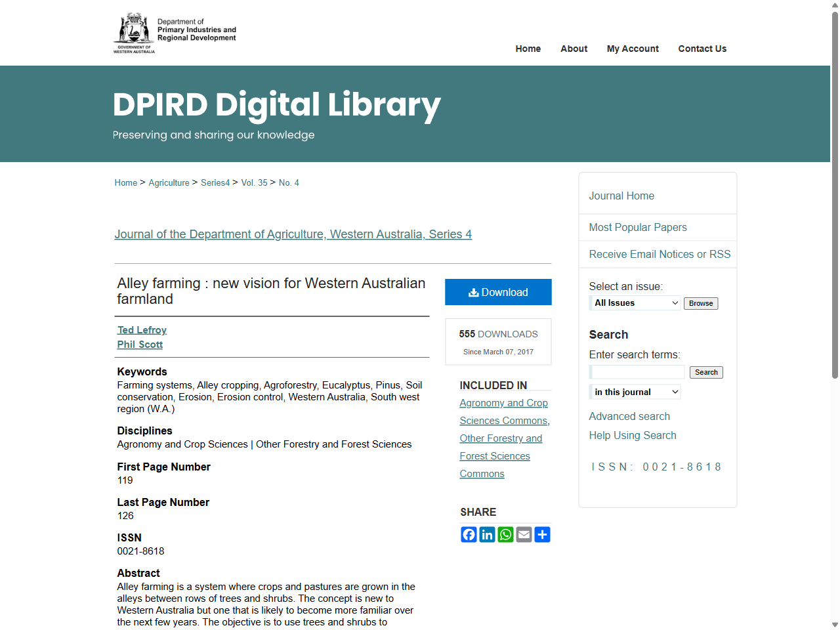Click Series4 breadcrumb link
Screen dimensions: 840x630
coord(215,182)
